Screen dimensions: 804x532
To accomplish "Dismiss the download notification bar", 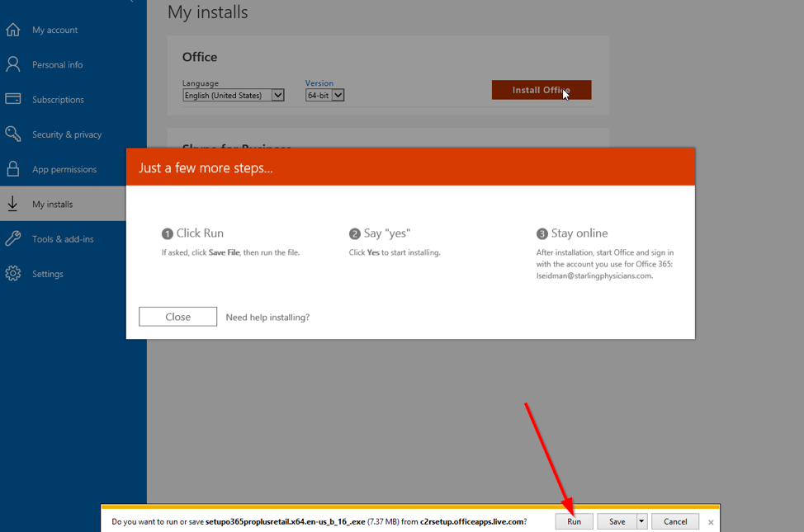I will point(711,521).
